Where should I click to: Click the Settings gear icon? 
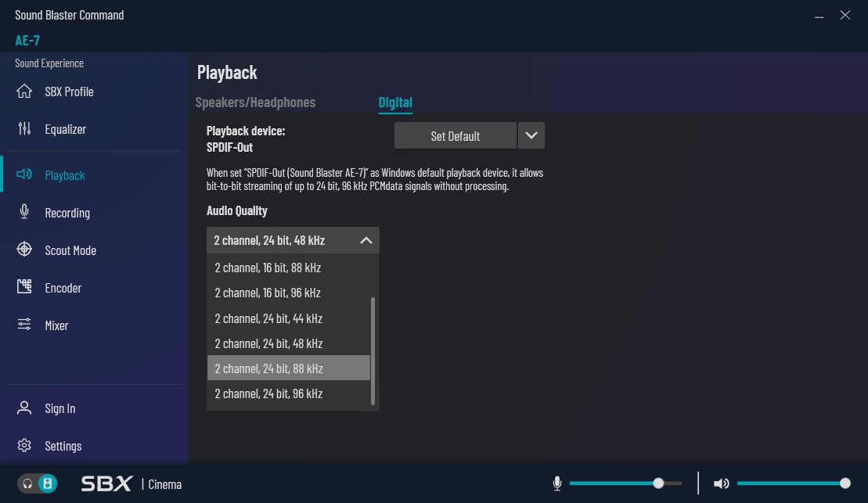click(24, 445)
